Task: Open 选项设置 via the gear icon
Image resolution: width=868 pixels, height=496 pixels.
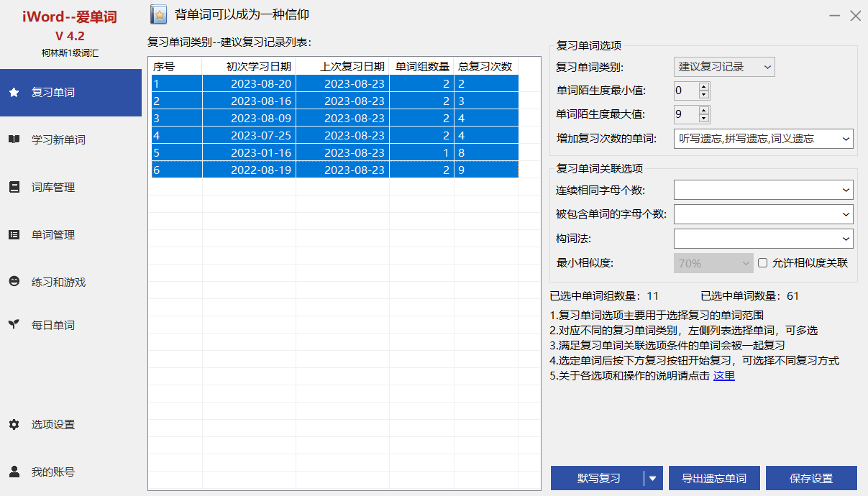Action: 14,424
